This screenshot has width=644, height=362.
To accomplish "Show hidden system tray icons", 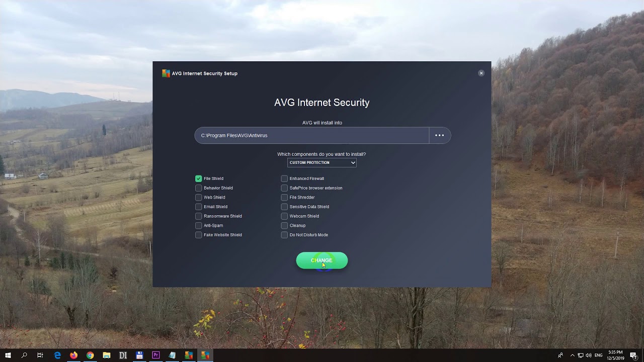I will pyautogui.click(x=572, y=355).
